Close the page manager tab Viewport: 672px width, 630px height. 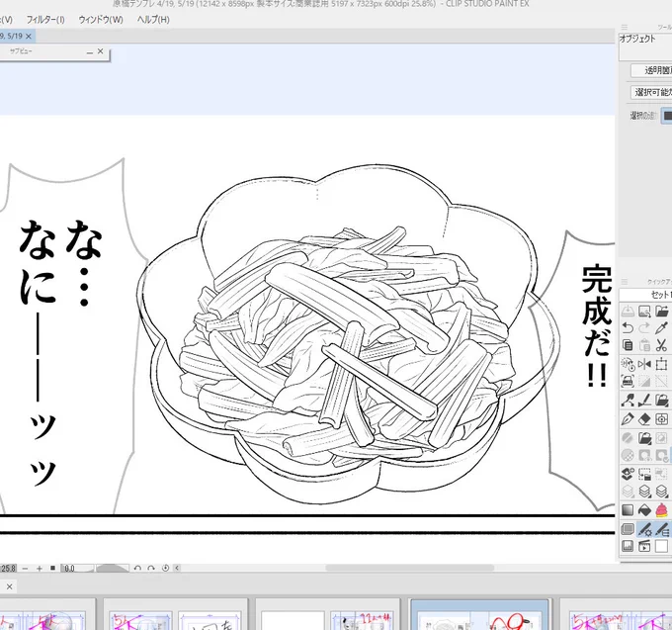(10, 586)
